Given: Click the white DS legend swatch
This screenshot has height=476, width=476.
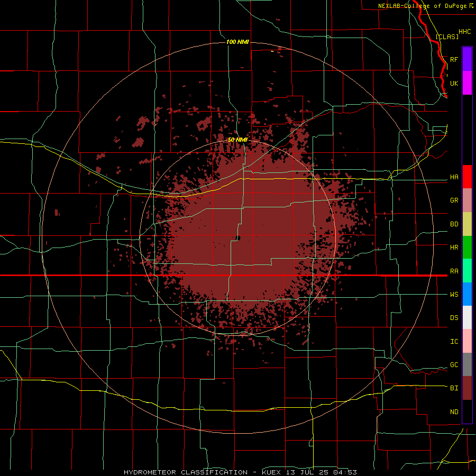Looking at the screenshot, I should click(467, 317).
